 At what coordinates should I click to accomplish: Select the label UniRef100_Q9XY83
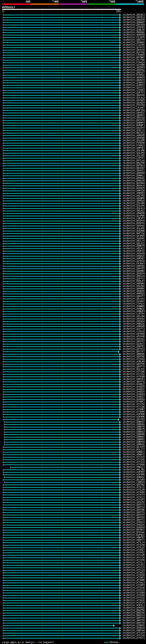[x=134, y=419]
